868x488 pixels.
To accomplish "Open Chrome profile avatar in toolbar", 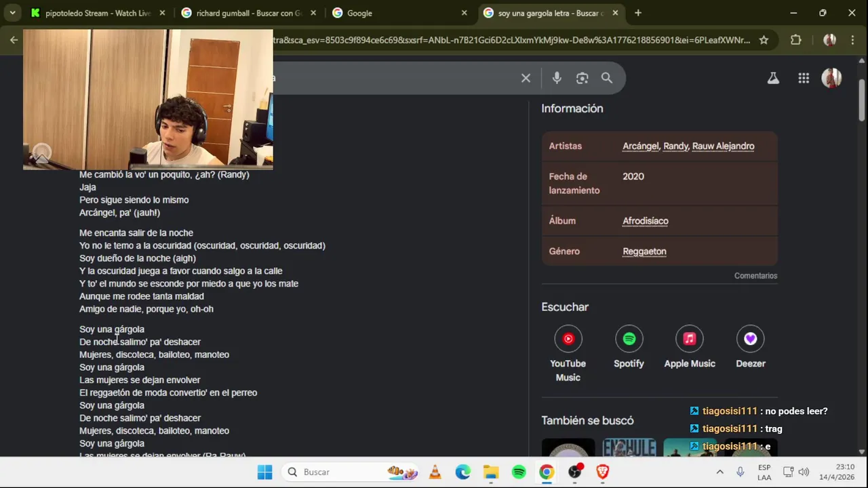I will click(829, 40).
